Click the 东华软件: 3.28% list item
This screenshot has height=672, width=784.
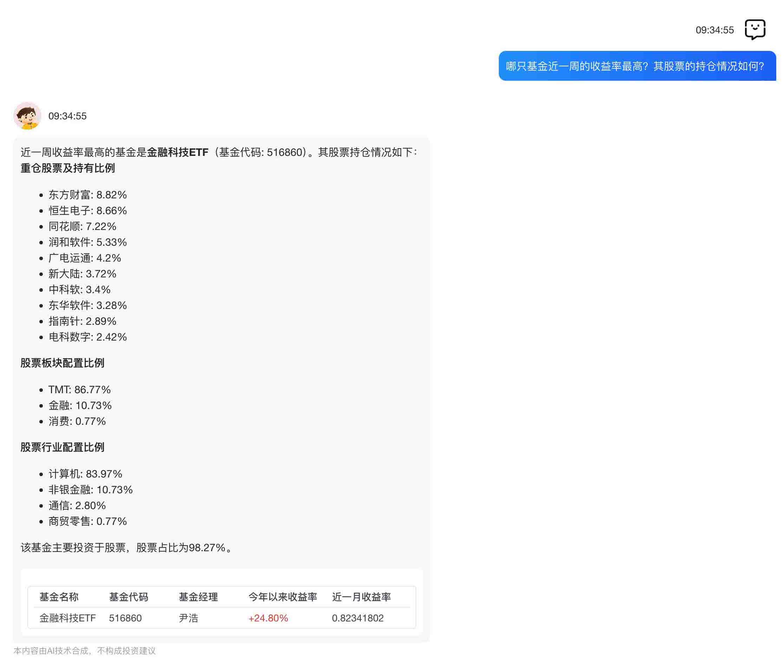tap(87, 305)
